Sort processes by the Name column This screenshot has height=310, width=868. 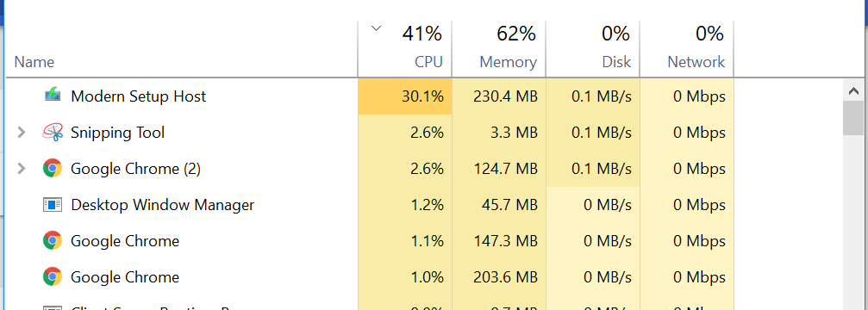tap(34, 62)
